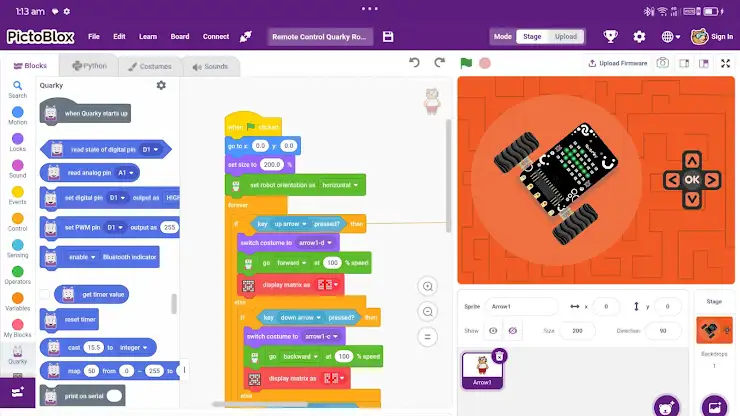Select the Sound block category
This screenshot has width=740, height=416.
(17, 169)
